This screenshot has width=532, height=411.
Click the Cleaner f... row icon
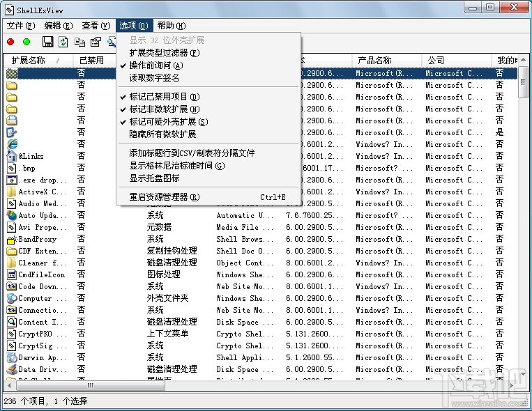(12, 263)
